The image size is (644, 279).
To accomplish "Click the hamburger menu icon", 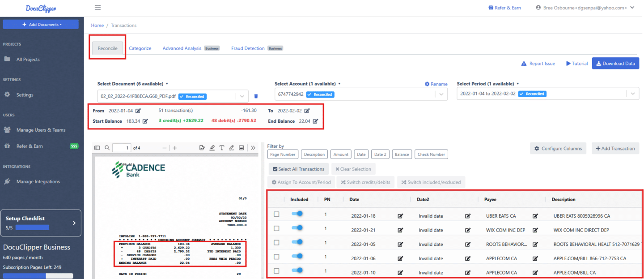I will point(97,8).
